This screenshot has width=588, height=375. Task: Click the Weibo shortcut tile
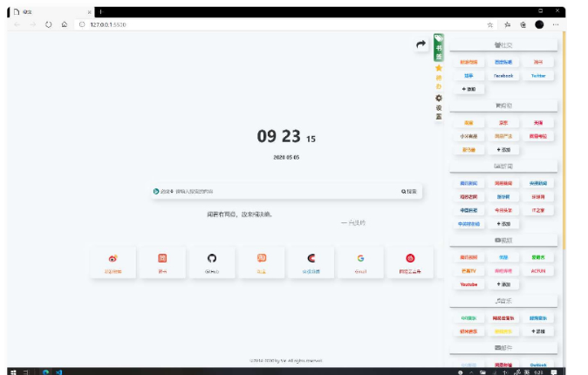pos(113,262)
